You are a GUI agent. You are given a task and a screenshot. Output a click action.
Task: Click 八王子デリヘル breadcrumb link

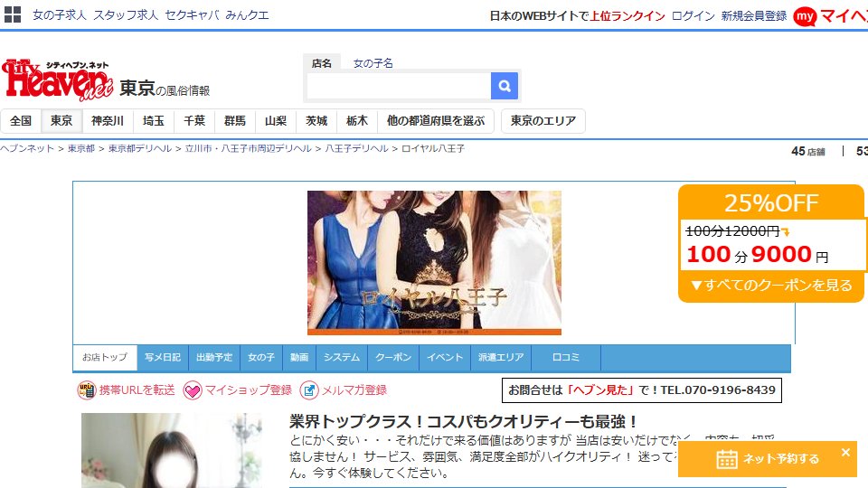tap(356, 148)
